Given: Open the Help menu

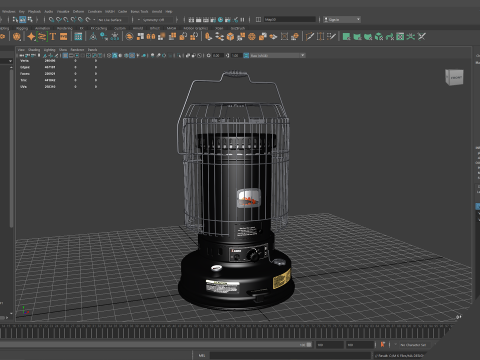Looking at the screenshot, I should tap(169, 11).
